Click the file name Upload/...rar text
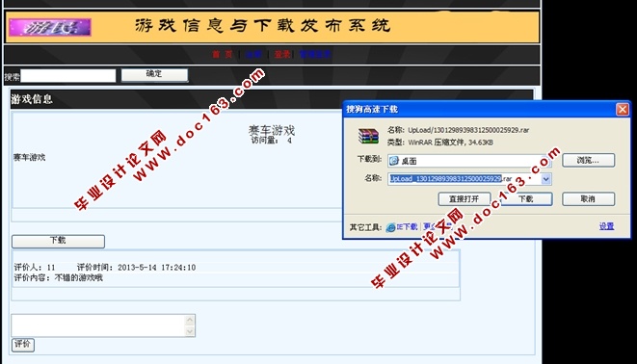637x364 pixels. [x=468, y=130]
